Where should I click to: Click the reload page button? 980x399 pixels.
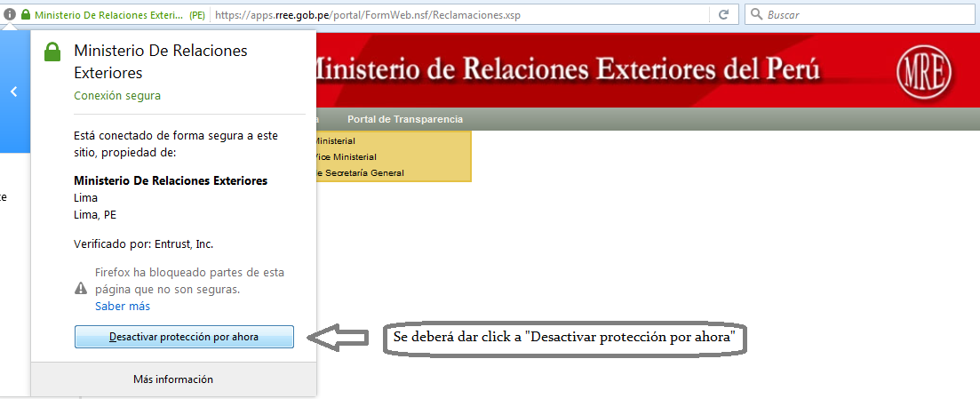724,14
